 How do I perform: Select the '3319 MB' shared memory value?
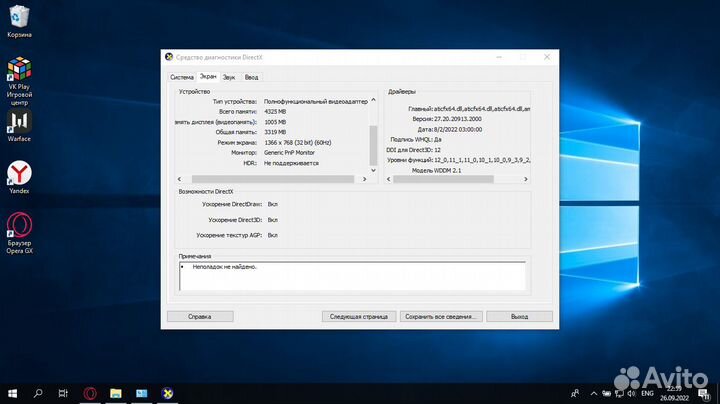coord(275,132)
